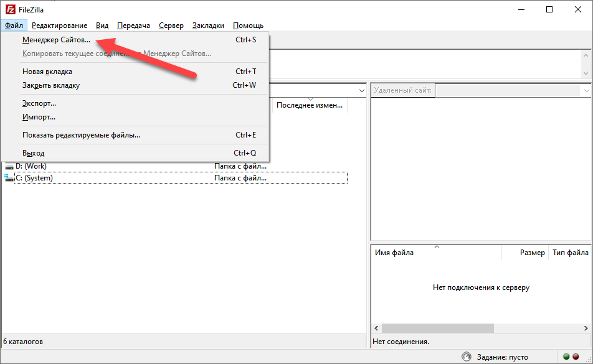Click the Удаленный сайт input field

(508, 91)
